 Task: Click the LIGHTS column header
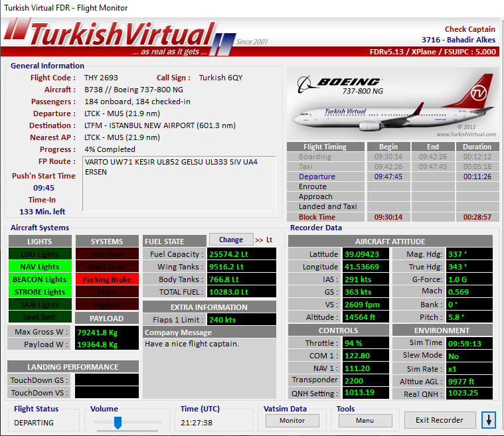pyautogui.click(x=40, y=242)
